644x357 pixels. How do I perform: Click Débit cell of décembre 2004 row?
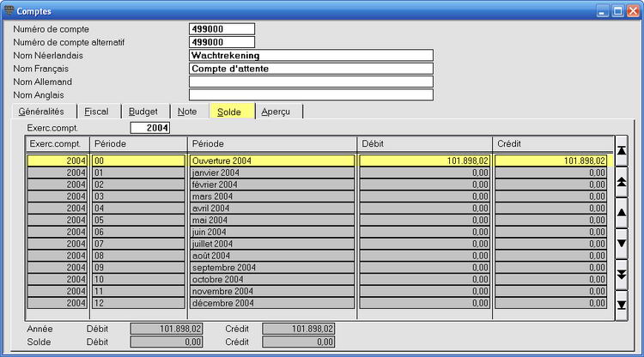tap(425, 304)
